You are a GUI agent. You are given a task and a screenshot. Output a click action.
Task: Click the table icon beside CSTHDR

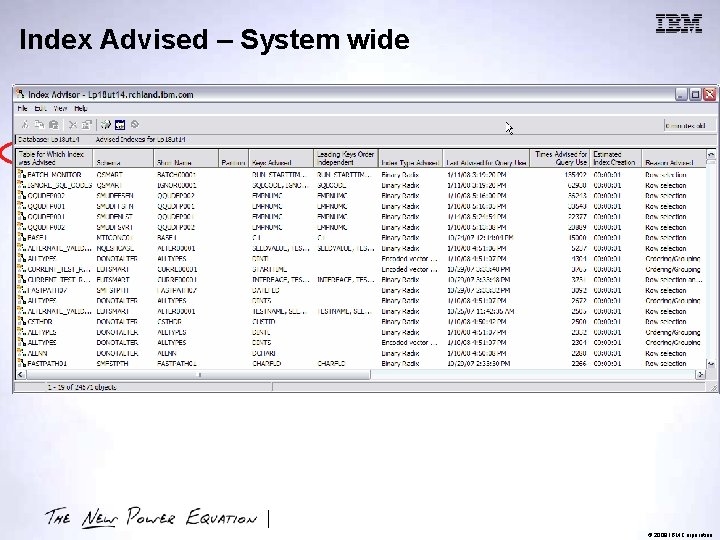point(21,321)
